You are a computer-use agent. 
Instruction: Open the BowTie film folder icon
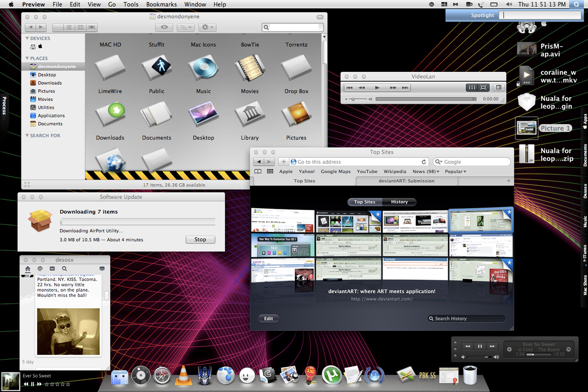click(x=250, y=67)
